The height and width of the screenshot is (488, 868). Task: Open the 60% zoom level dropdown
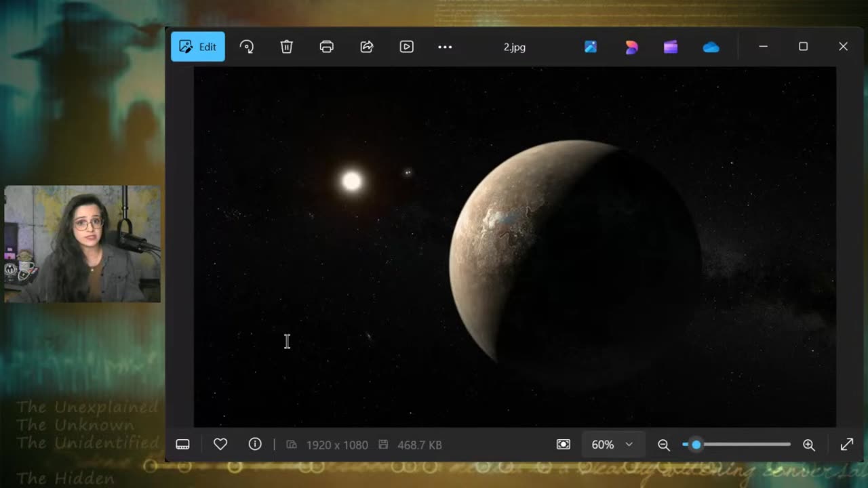coord(612,445)
